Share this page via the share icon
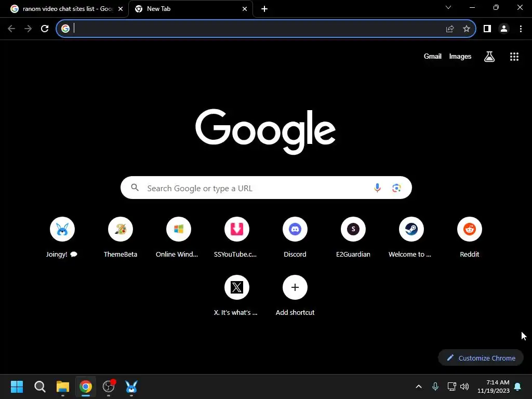Image resolution: width=532 pixels, height=399 pixels. coord(450,29)
